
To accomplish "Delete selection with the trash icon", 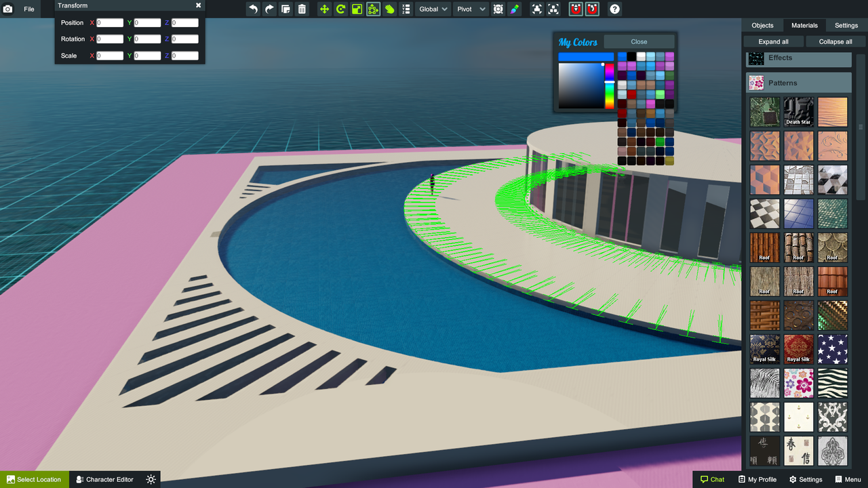I will 302,9.
